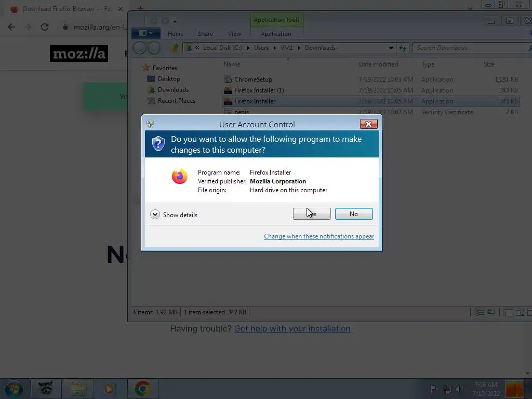The height and width of the screenshot is (399, 532).
Task: Click the taskbar clock showing 7:06 AM
Action: point(486,389)
